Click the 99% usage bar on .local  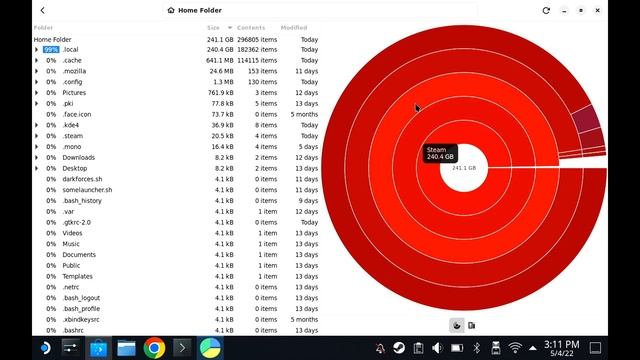(x=51, y=50)
